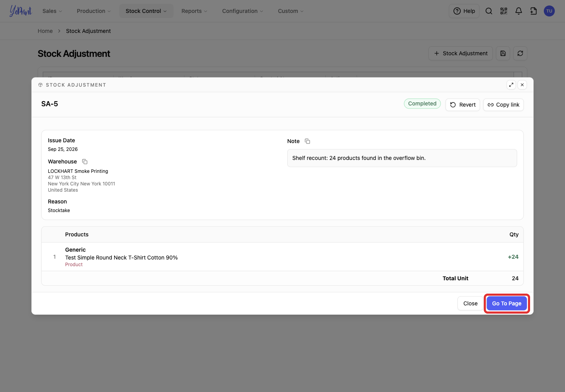Open the TU user avatar menu
Image resolution: width=565 pixels, height=392 pixels.
pos(549,11)
